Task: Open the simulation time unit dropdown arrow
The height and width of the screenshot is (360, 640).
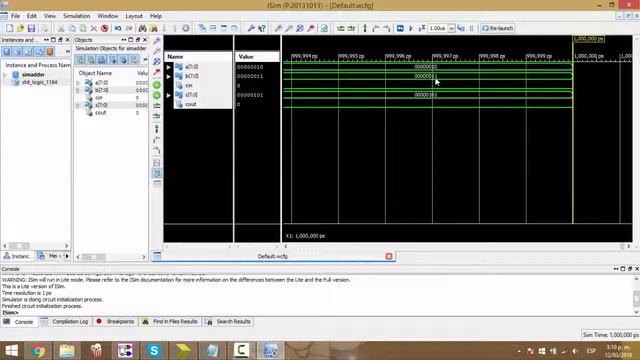Action: [x=451, y=28]
